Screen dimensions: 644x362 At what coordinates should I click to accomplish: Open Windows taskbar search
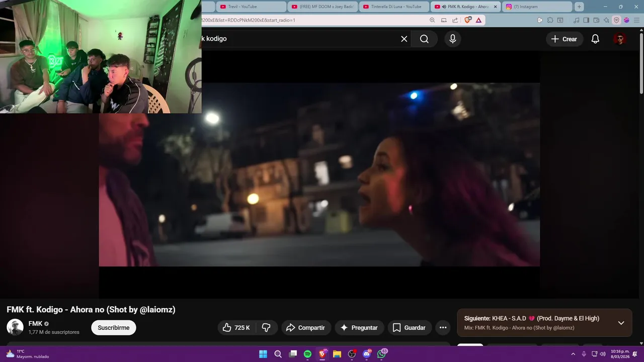pos(278,354)
